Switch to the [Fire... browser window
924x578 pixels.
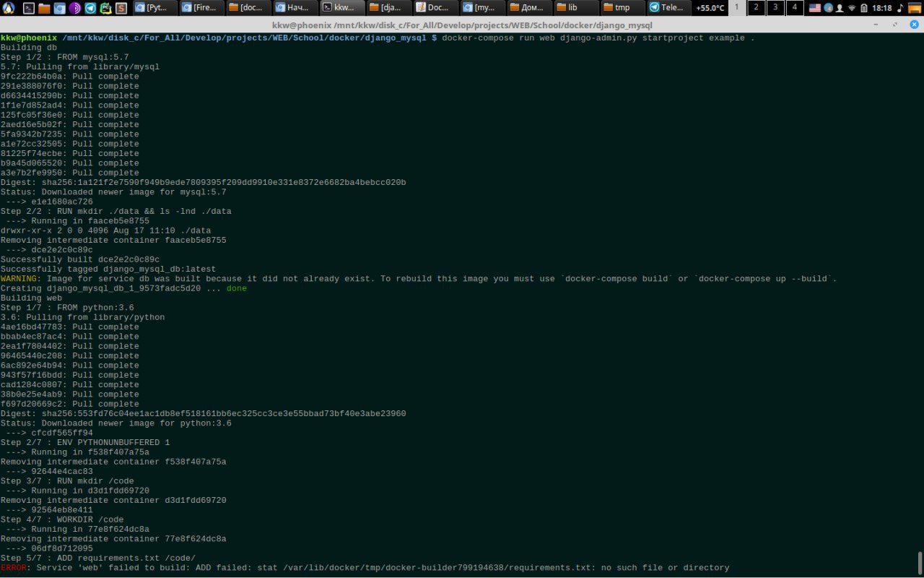pyautogui.click(x=202, y=8)
